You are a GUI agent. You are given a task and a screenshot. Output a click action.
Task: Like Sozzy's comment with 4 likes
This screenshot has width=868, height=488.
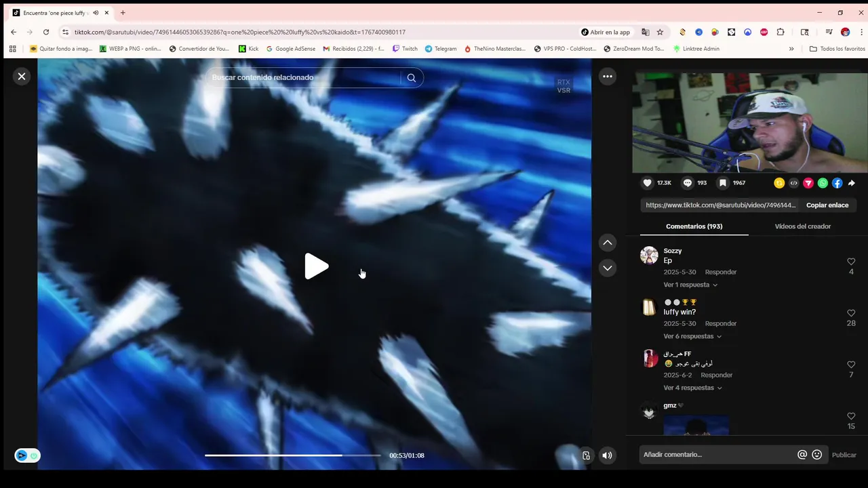[851, 262]
